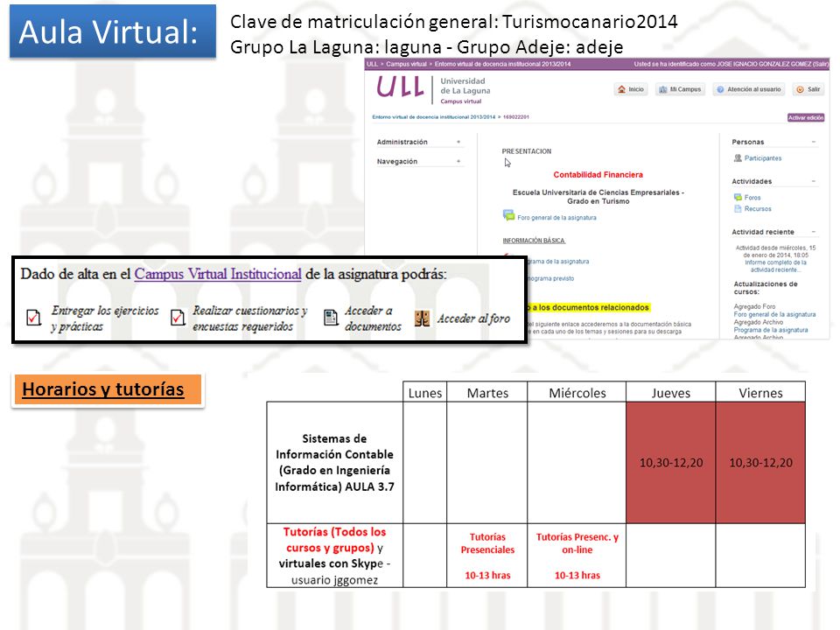
Task: Click Tutorías Presenc. y on-line cell
Action: [577, 556]
